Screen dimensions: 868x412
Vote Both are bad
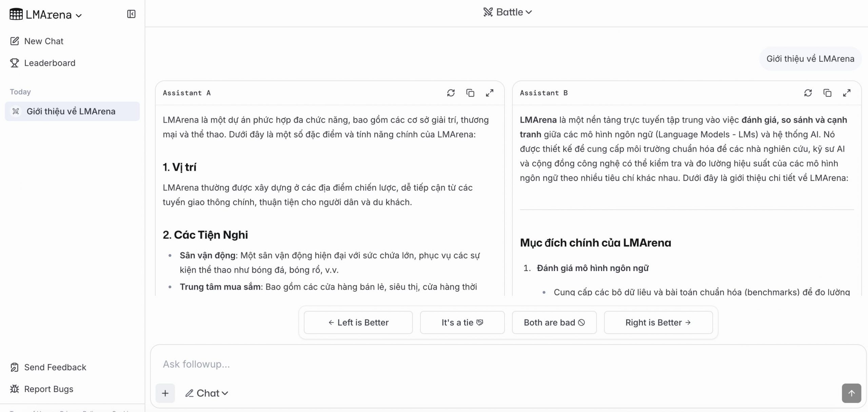(554, 322)
